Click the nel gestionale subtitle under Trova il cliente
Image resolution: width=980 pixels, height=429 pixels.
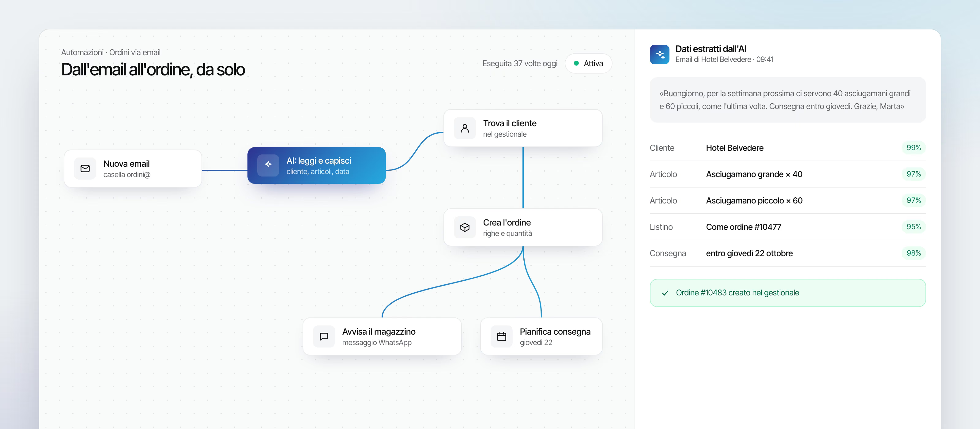pos(504,135)
